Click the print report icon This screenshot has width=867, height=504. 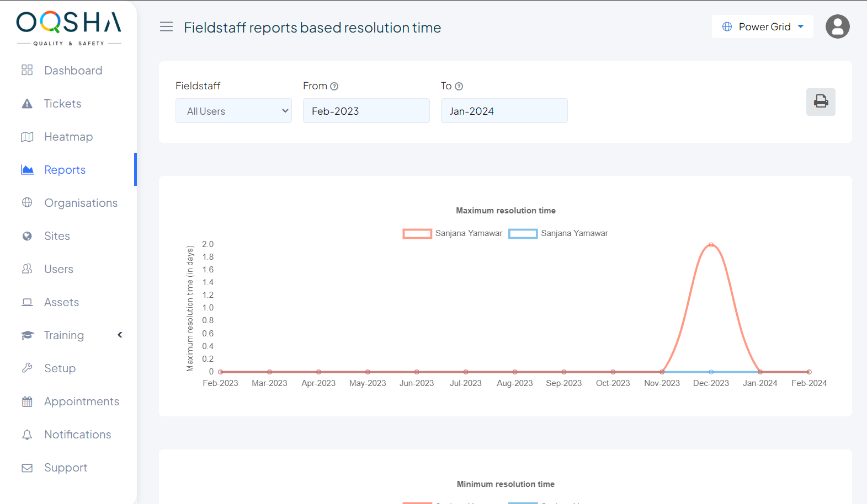(821, 102)
